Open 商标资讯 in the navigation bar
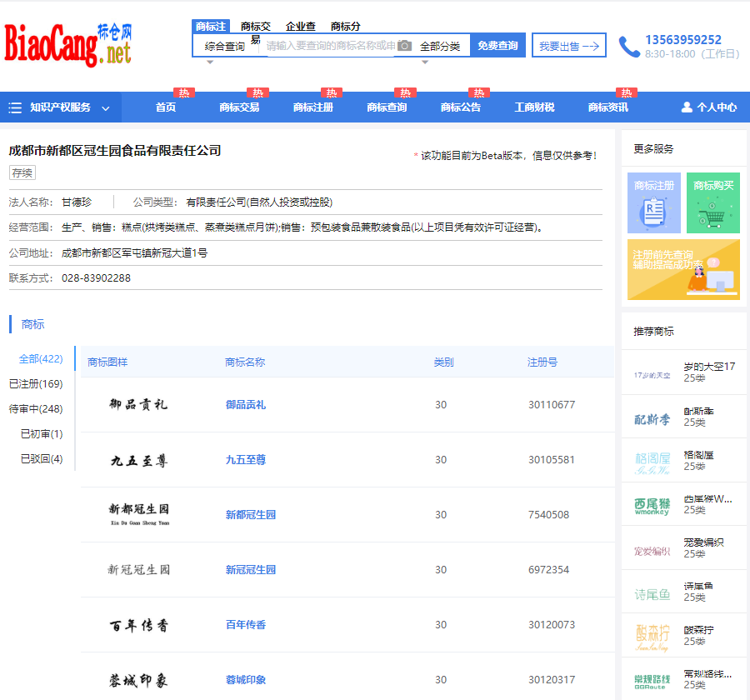Screen dimensions: 750x700 pos(608,107)
